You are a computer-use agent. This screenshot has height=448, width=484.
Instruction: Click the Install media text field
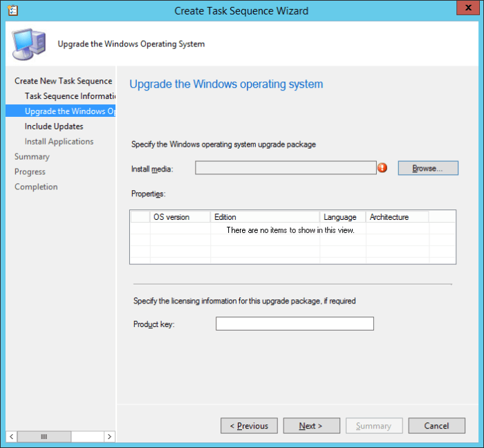click(286, 168)
